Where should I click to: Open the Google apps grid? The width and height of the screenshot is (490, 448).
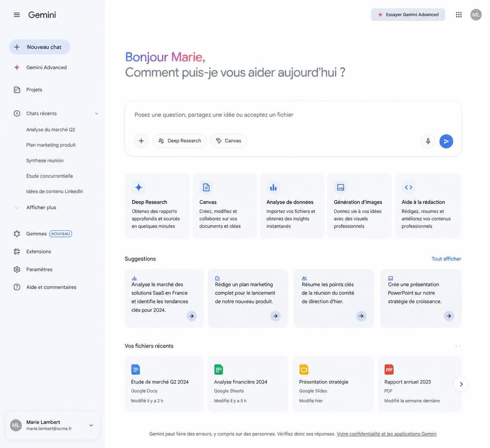point(459,15)
